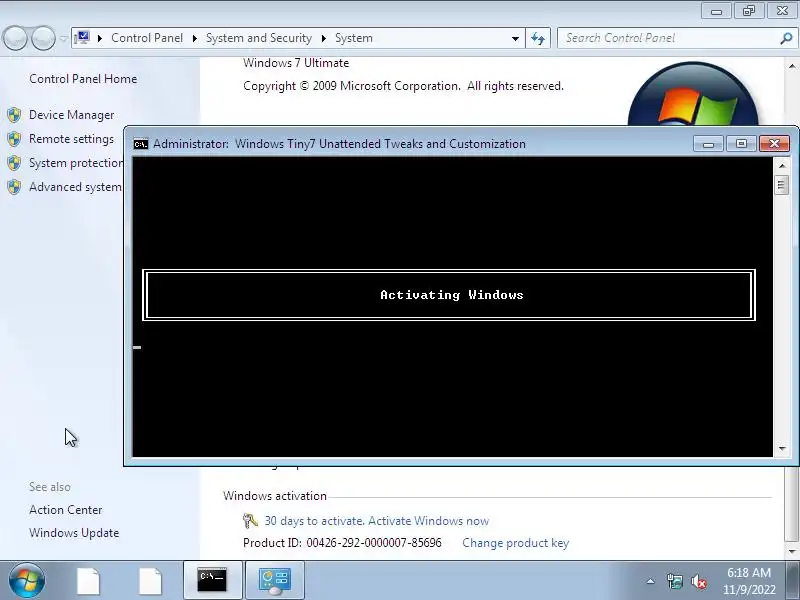Viewport: 800px width, 600px height.
Task: Open Windows Update link
Action: pos(74,533)
